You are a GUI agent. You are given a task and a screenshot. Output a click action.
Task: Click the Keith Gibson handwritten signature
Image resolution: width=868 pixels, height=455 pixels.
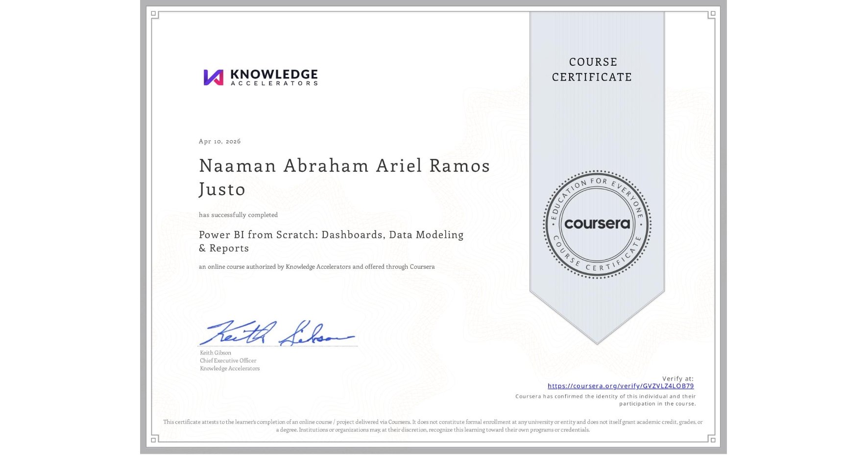click(277, 333)
